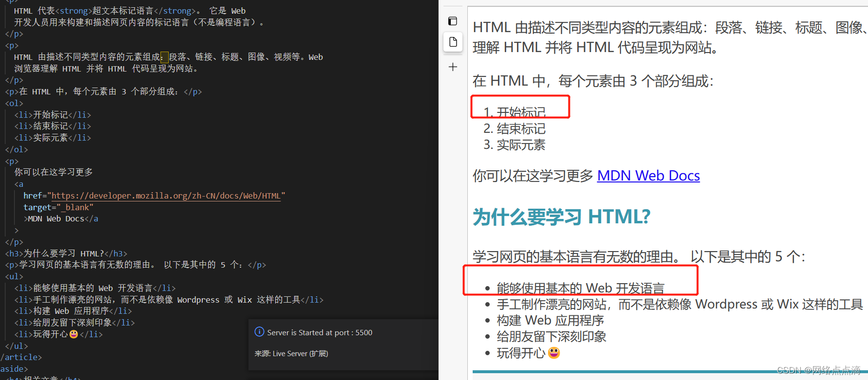This screenshot has width=868, height=380.
Task: Place cursor on <li>给朋友留下深刻印象</li> line
Action: coord(74,323)
